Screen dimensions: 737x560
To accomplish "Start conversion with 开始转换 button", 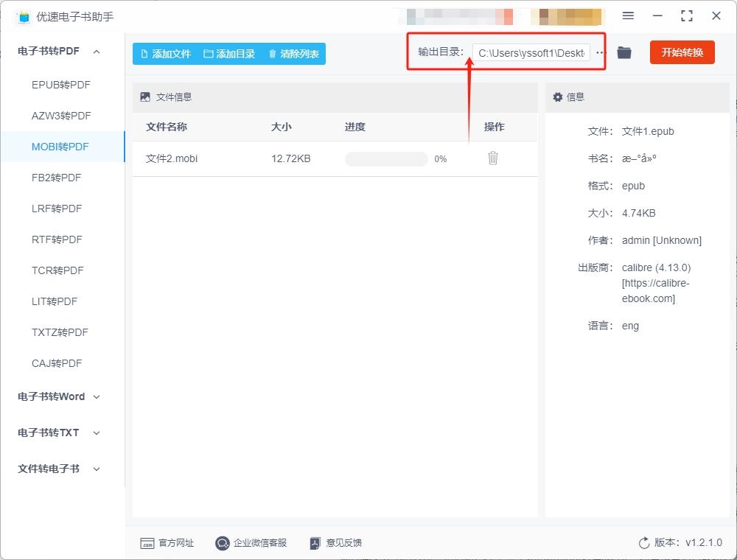I will point(682,52).
